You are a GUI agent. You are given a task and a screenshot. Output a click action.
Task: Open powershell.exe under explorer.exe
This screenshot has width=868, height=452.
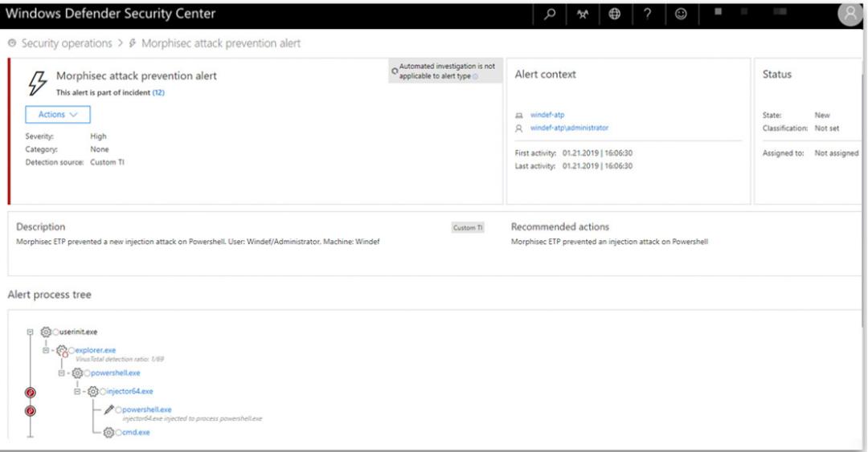pos(115,373)
